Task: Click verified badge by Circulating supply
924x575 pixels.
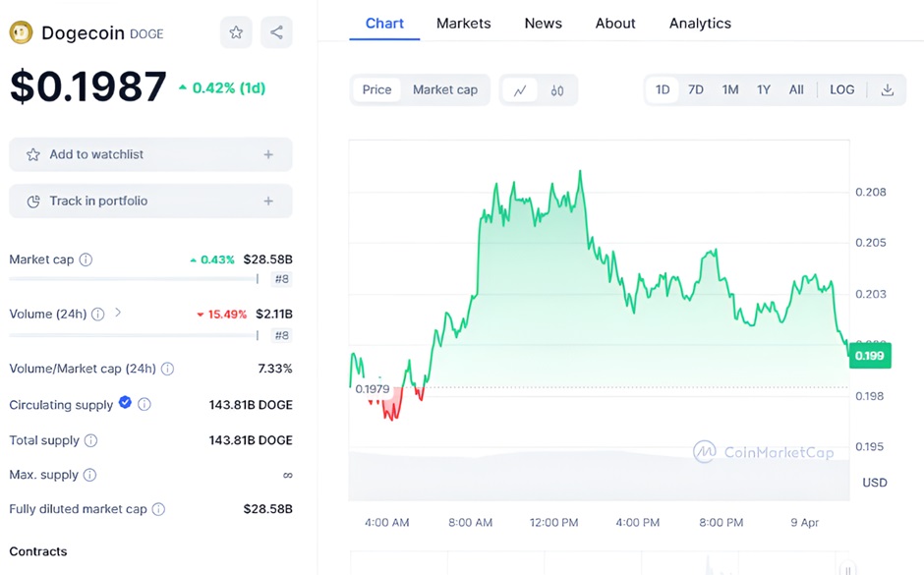Action: coord(125,403)
